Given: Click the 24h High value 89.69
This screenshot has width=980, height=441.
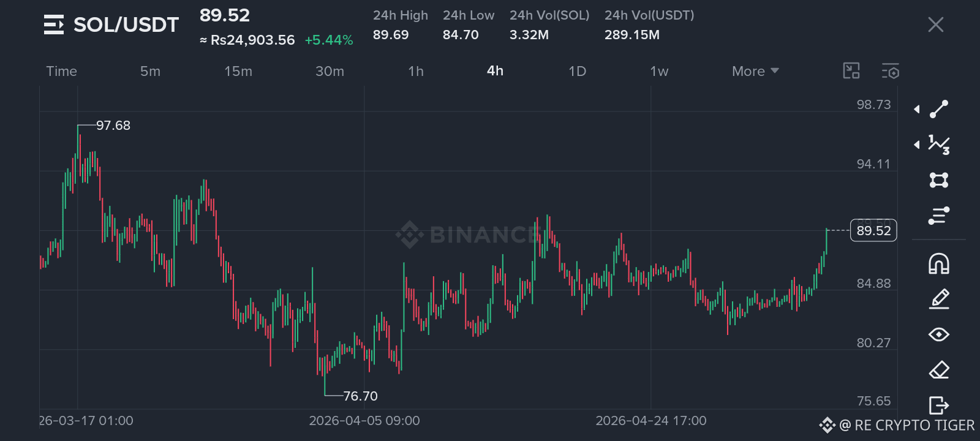Looking at the screenshot, I should point(391,35).
